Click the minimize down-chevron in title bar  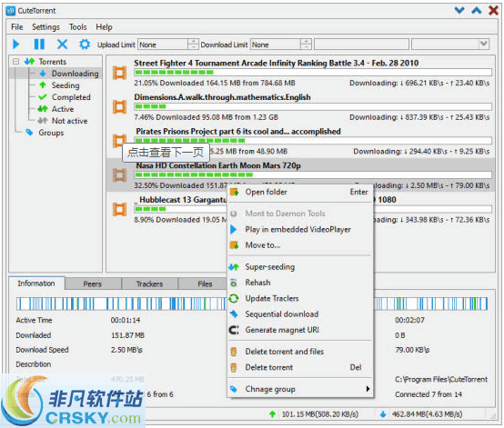pyautogui.click(x=459, y=11)
